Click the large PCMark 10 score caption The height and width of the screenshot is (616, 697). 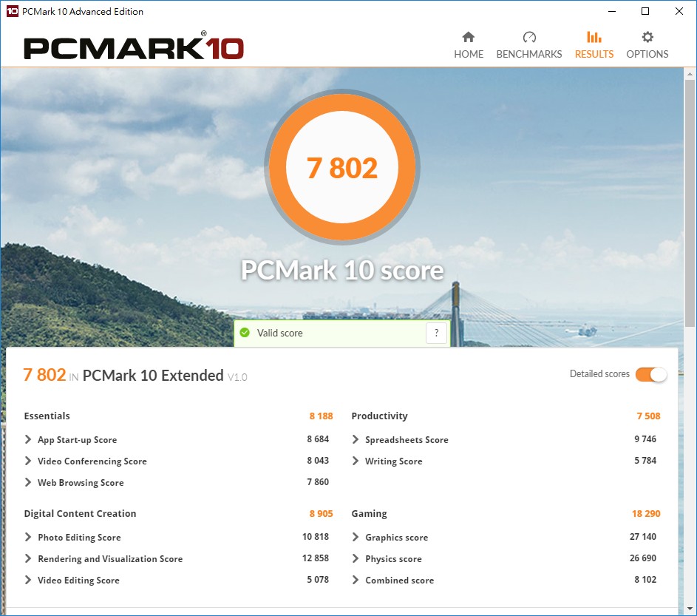tap(342, 270)
